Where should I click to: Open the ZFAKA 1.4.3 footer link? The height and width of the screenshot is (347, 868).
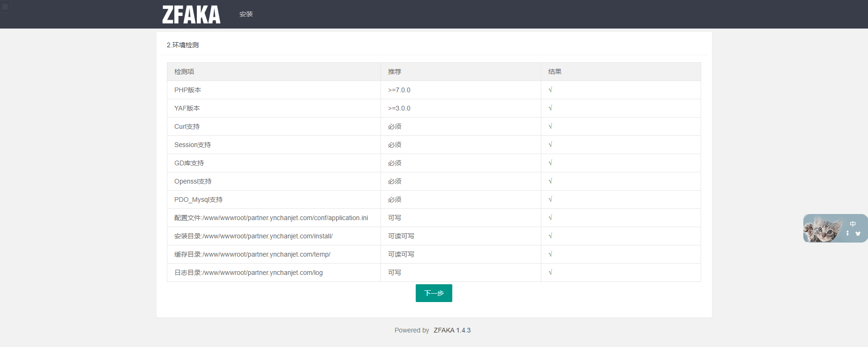452,330
